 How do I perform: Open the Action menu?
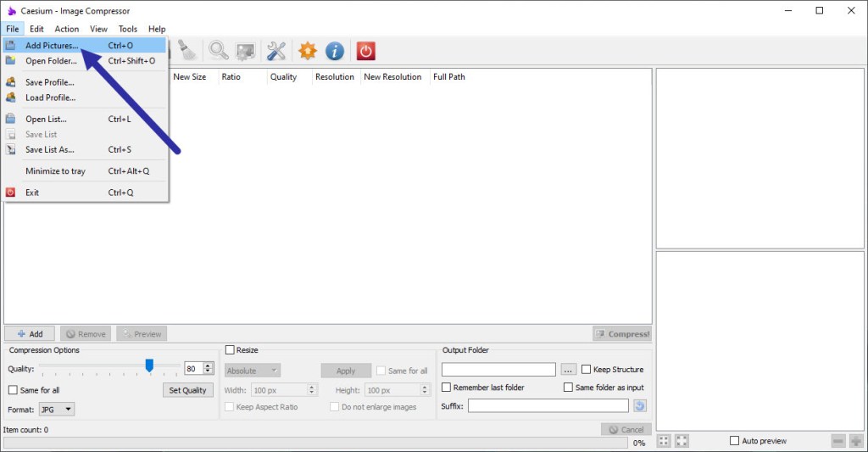tap(66, 29)
